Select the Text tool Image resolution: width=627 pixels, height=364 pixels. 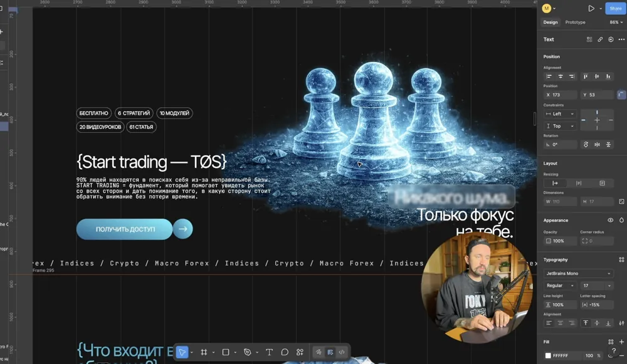coord(269,352)
